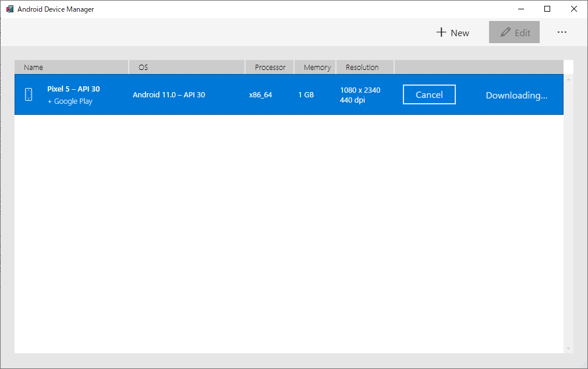Screen dimensions: 588x369
Task: Click the 1080 x 2340 resolution value
Action: [x=360, y=90]
